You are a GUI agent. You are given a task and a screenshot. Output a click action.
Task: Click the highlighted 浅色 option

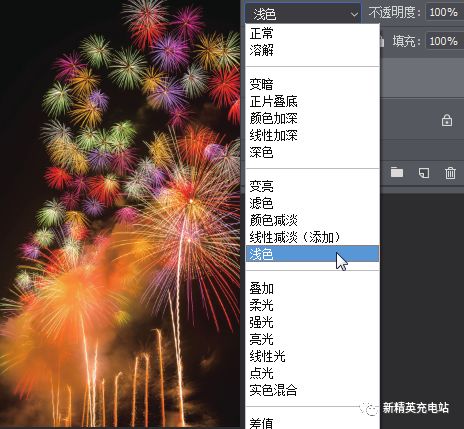point(312,254)
